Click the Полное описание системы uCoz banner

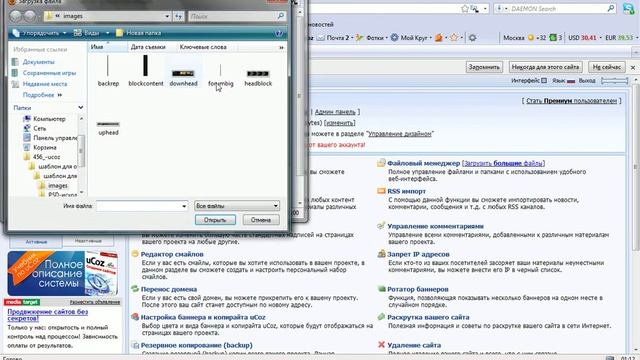tap(62, 273)
